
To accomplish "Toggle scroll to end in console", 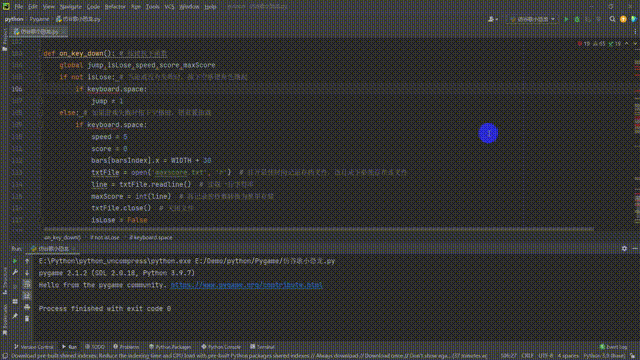I will click(27, 296).
